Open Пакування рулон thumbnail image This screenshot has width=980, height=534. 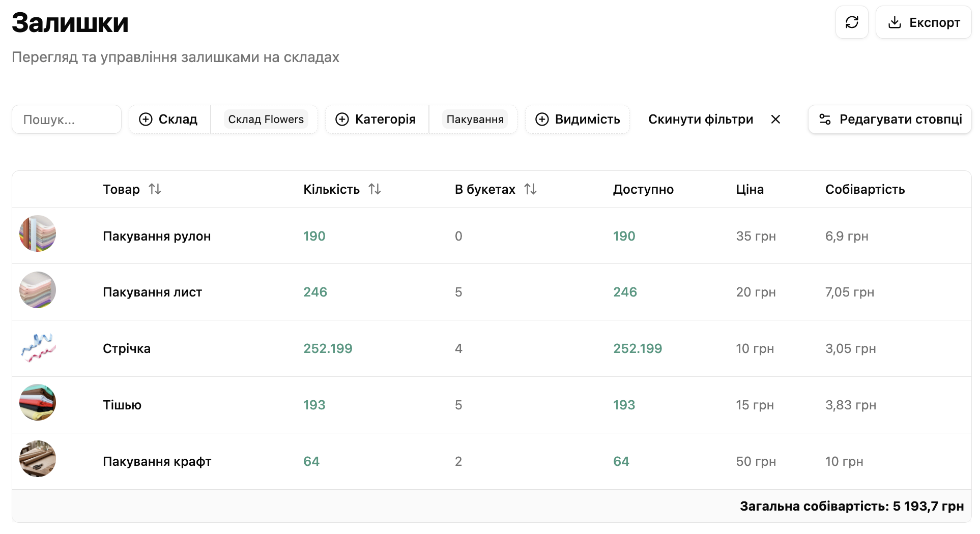pos(38,233)
